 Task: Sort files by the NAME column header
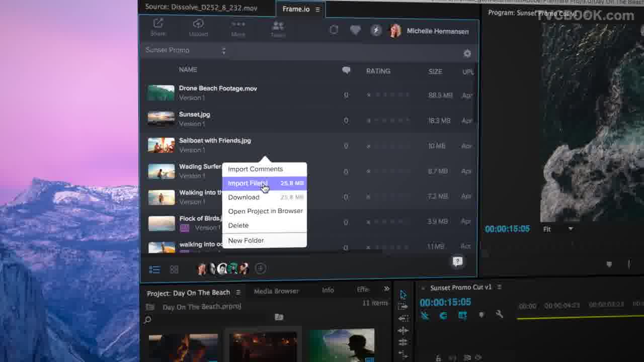[x=188, y=69]
